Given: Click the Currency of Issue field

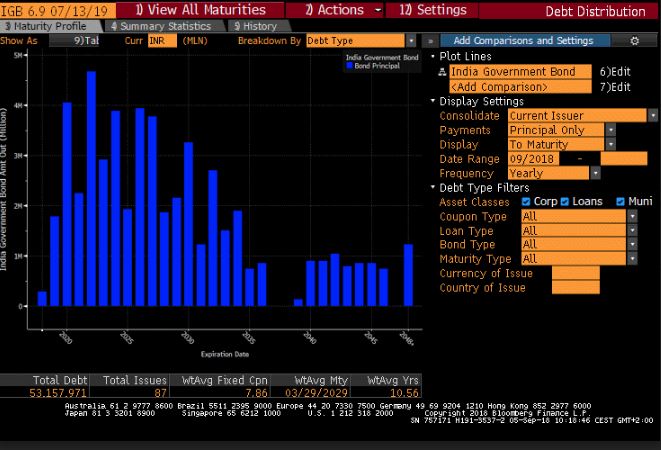Looking at the screenshot, I should 575,273.
